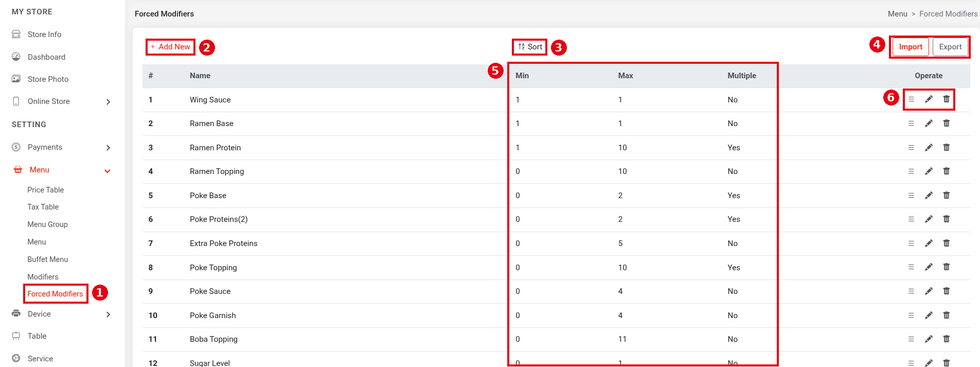
Task: Click the Add New button
Action: click(170, 47)
